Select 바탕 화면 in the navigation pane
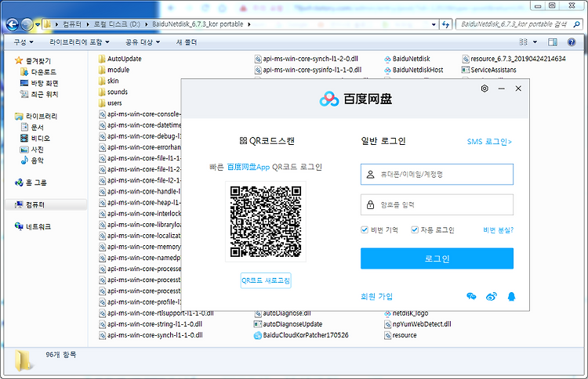588x379 pixels. pyautogui.click(x=39, y=83)
